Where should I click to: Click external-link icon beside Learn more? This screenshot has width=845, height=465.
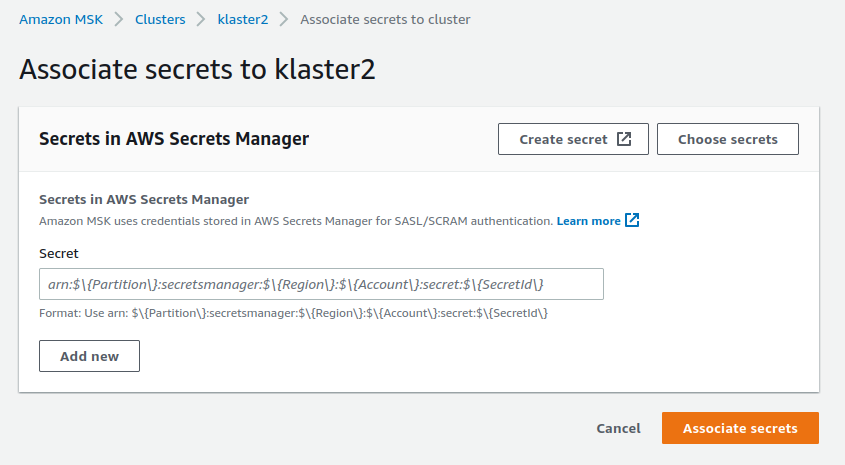point(632,220)
